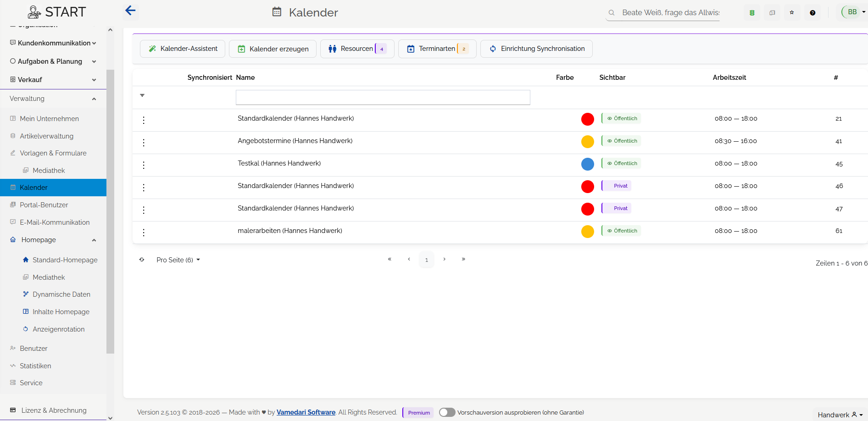Open Mein Unternehmen in sidebar
The width and height of the screenshot is (868, 421).
coord(49,119)
